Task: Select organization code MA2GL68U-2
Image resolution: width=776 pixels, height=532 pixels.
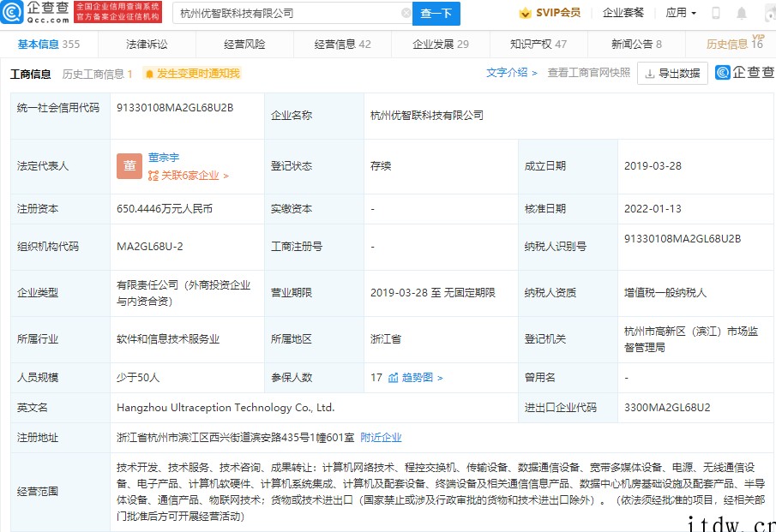Action: 149,247
